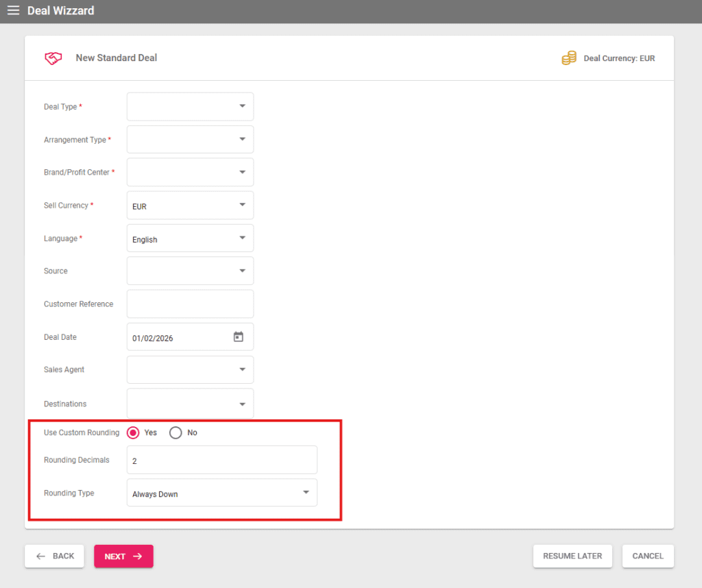Click the RESUME LATER button
The width and height of the screenshot is (702, 588).
572,556
